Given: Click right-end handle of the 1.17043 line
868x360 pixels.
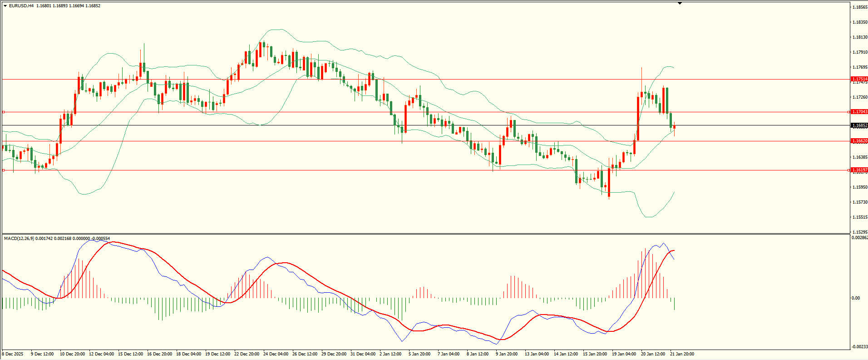Looking at the screenshot, I should click(x=849, y=112).
